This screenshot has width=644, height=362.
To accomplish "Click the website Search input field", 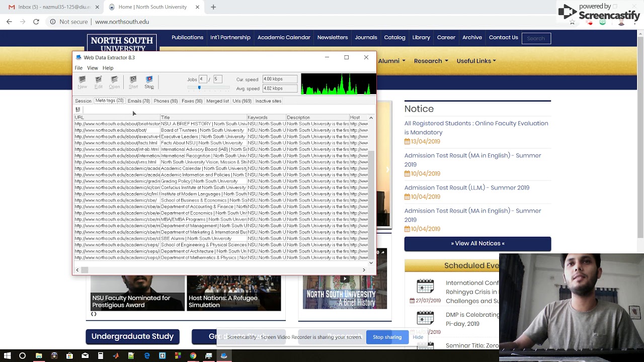I will pos(536,38).
